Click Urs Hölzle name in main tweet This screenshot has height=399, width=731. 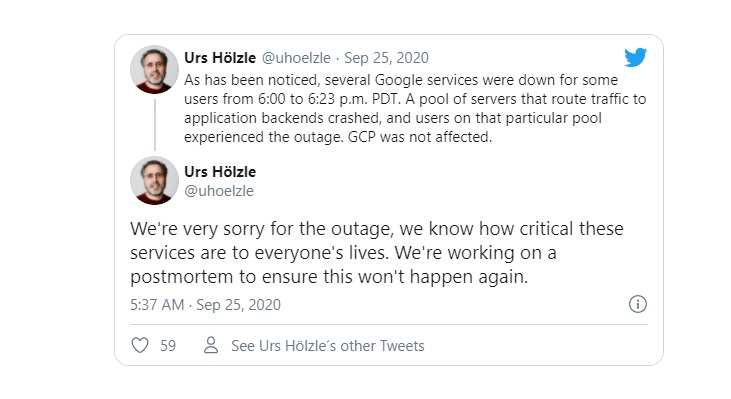point(220,172)
